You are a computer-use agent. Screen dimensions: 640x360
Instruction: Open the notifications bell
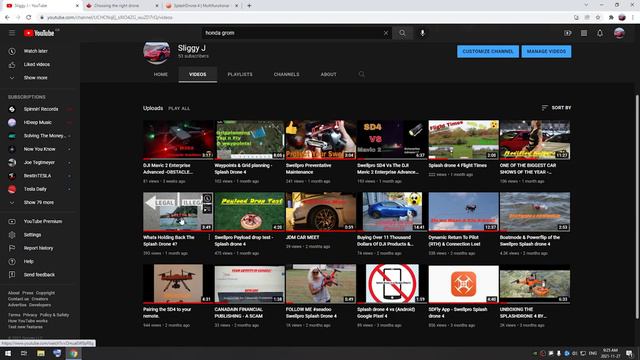pos(600,33)
